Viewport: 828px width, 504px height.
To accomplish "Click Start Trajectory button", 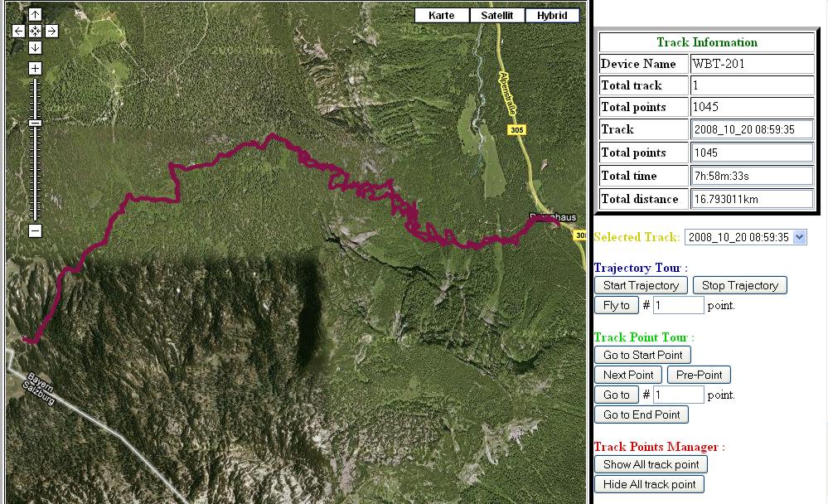I will 641,285.
